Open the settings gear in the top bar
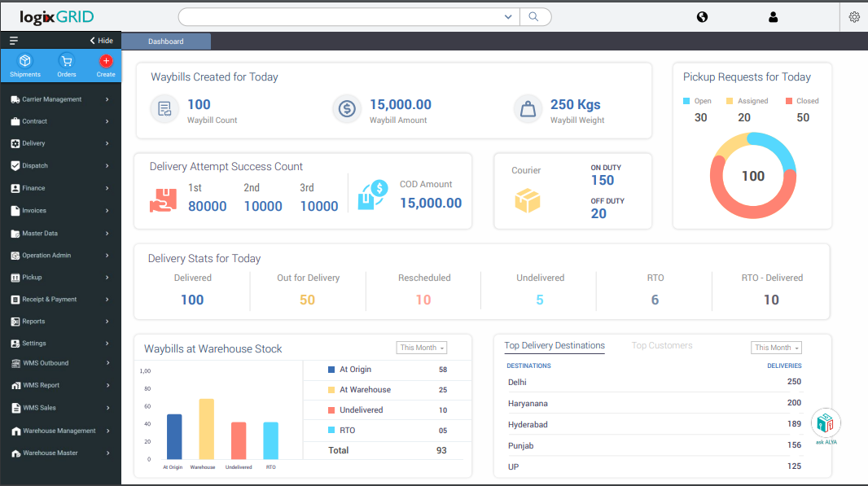868x486 pixels. click(853, 16)
